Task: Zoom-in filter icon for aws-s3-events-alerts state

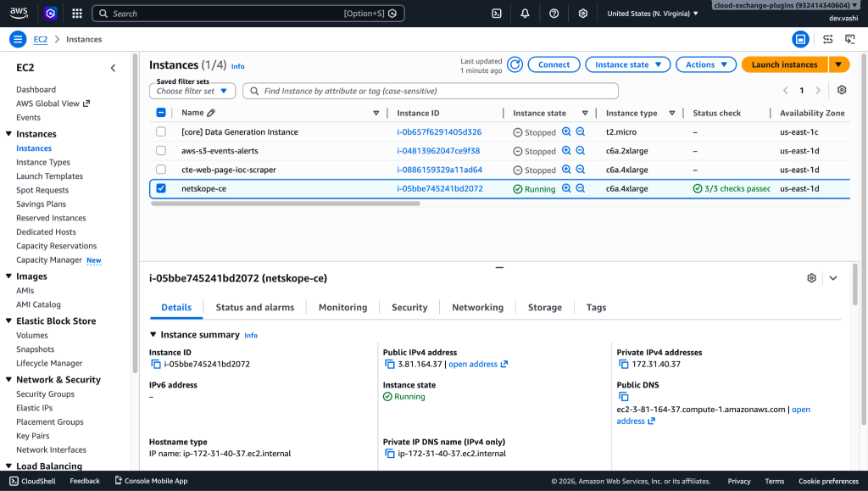Action: 566,151
